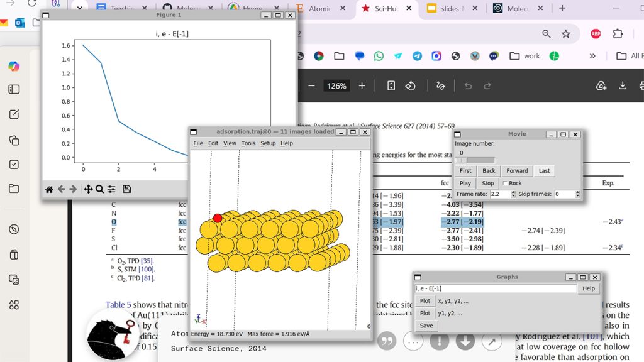
Task: Open the Tools menu in ASE GUI
Action: pyautogui.click(x=248, y=143)
